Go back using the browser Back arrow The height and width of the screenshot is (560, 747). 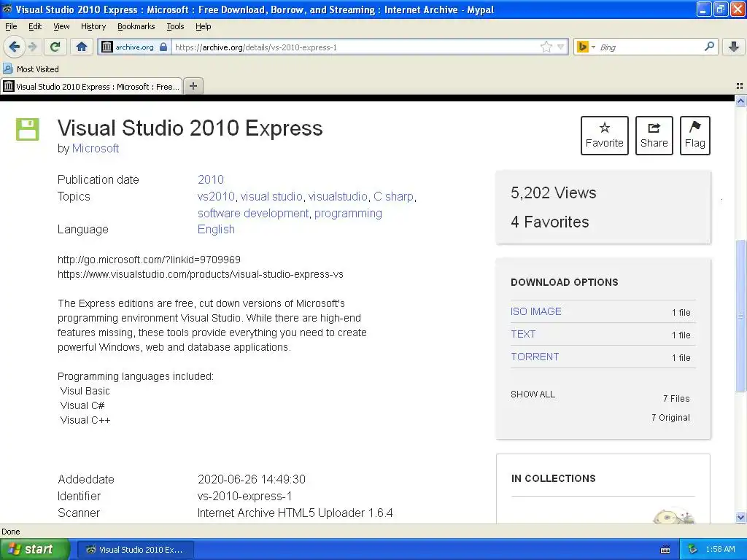[14, 47]
